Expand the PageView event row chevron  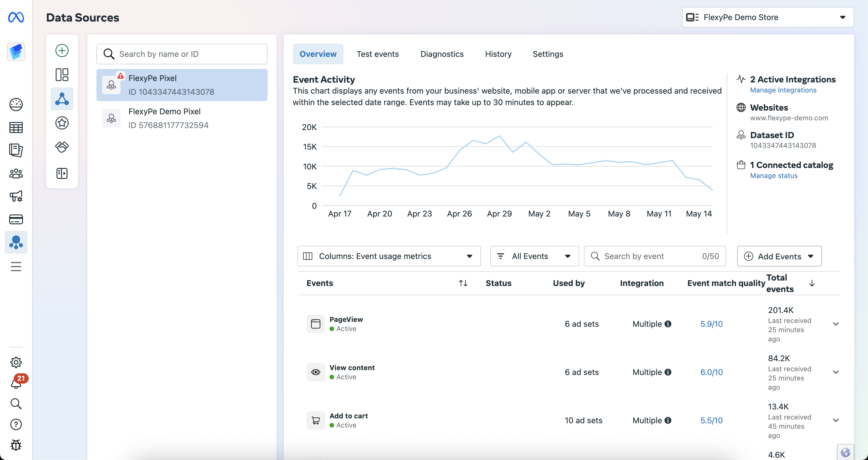tap(836, 324)
